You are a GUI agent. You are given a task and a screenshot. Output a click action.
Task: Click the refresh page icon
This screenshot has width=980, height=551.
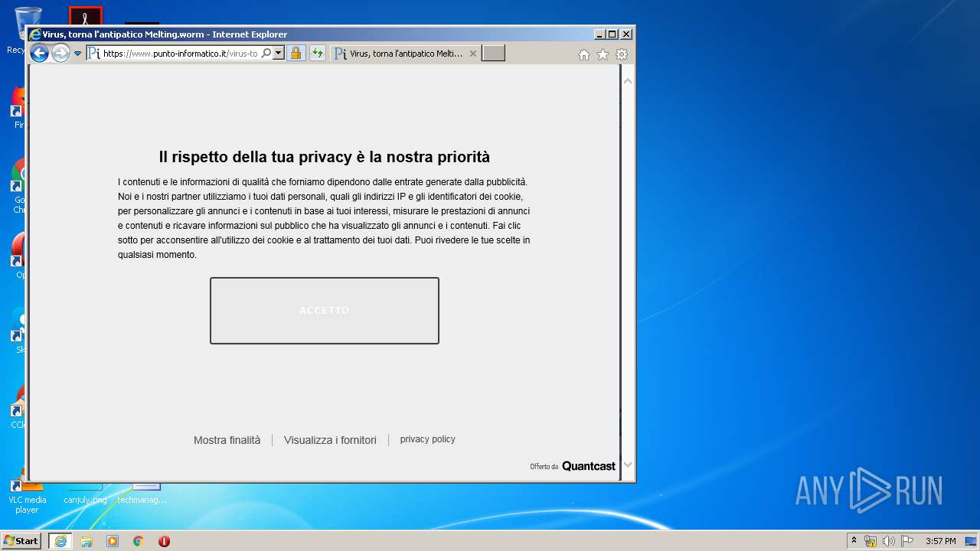pyautogui.click(x=318, y=54)
